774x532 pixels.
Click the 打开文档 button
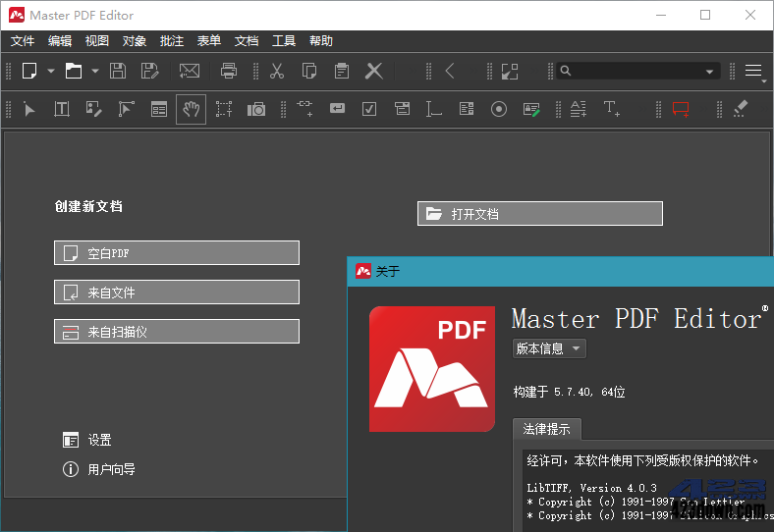pos(540,214)
